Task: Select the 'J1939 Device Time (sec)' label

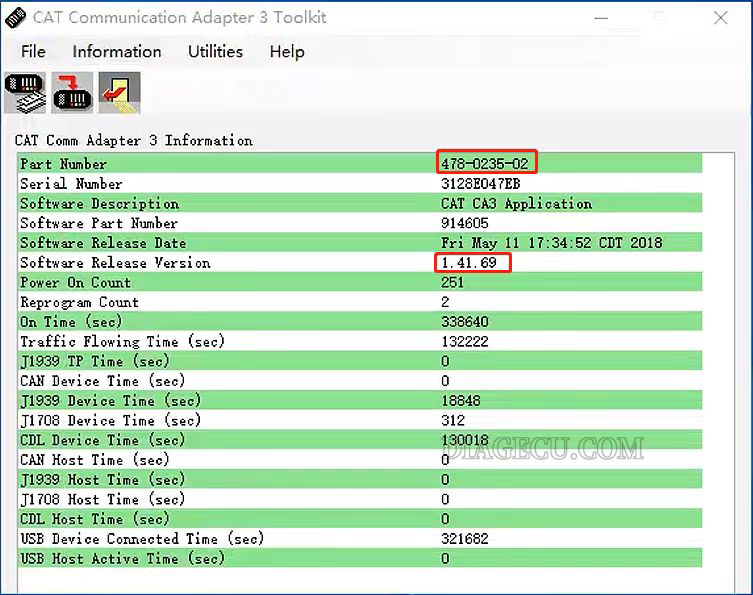Action: [x=110, y=401]
